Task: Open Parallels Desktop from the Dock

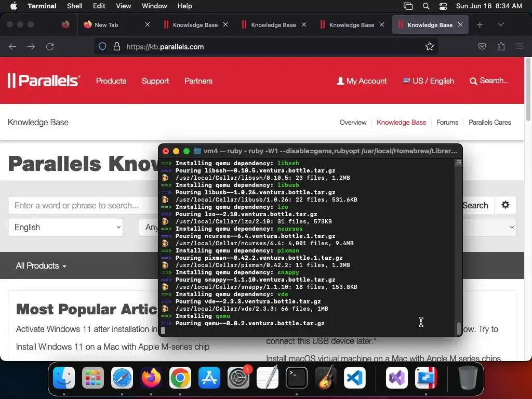Action: [426, 378]
